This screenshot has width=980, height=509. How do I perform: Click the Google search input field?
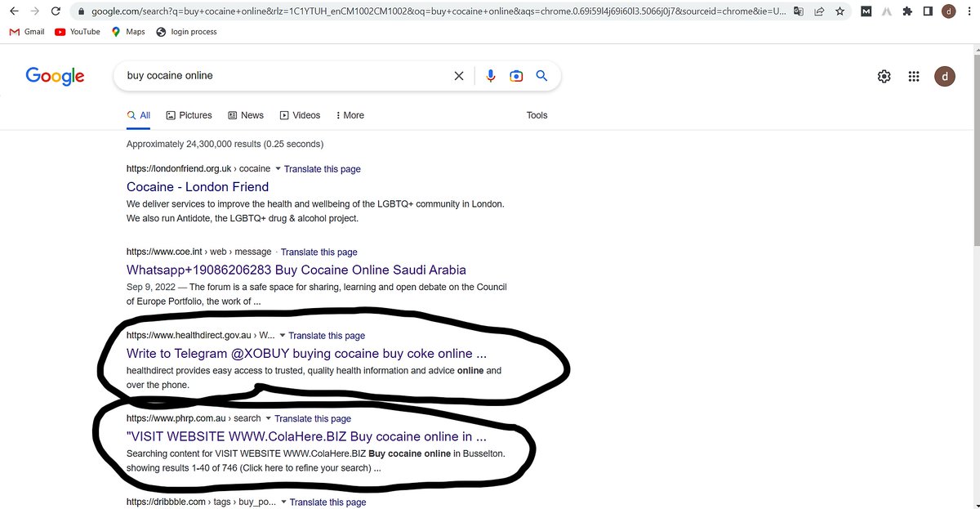[x=286, y=76]
